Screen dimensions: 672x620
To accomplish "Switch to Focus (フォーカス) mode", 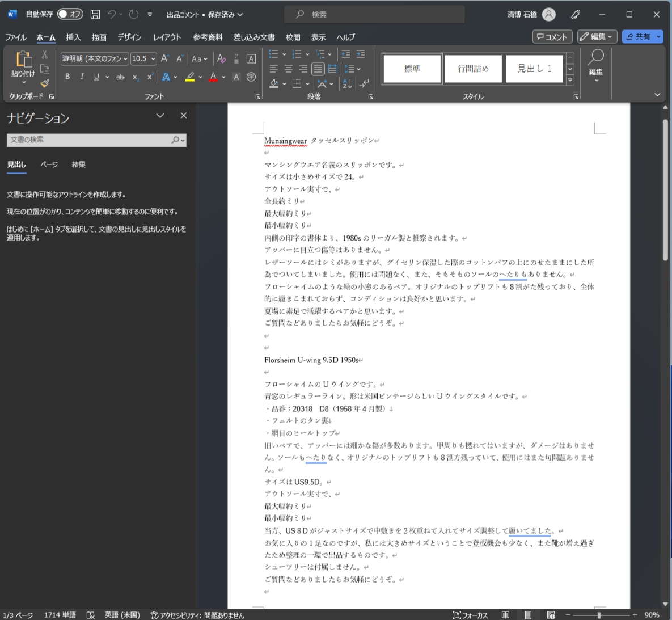I will (x=470, y=615).
